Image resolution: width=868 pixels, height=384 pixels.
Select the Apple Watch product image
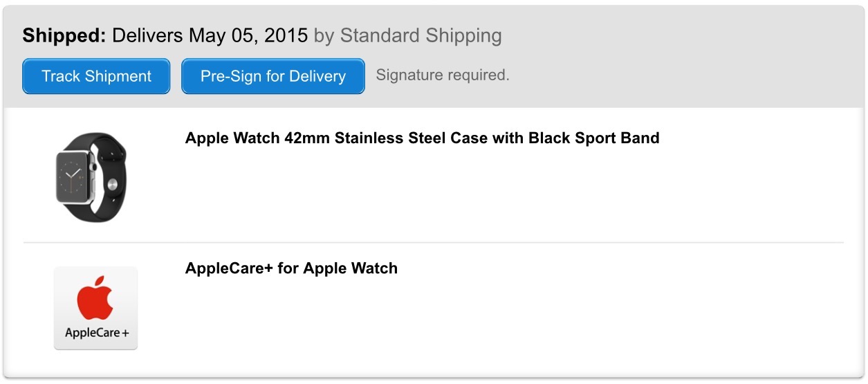tap(92, 178)
